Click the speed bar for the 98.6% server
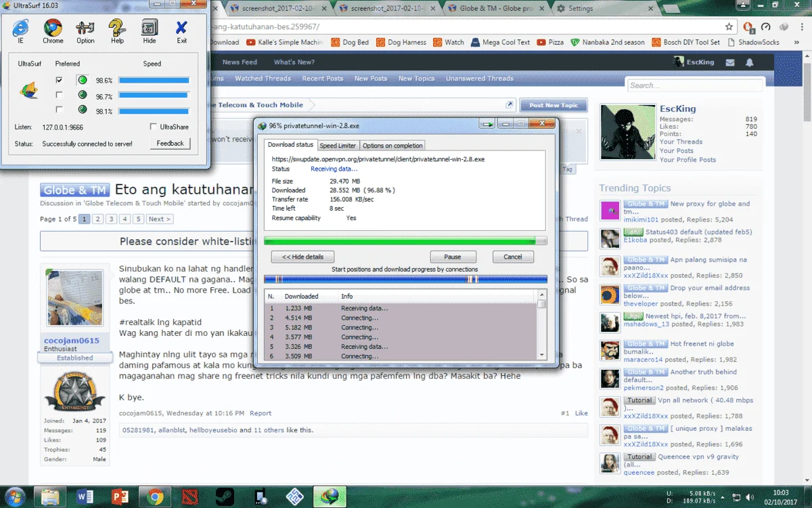The image size is (812, 508). [x=154, y=80]
